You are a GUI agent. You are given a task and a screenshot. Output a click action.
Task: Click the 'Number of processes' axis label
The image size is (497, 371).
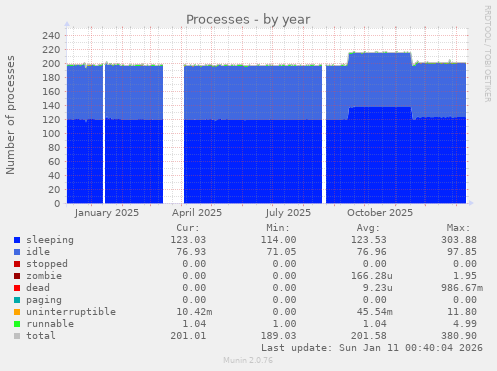pyautogui.click(x=10, y=115)
